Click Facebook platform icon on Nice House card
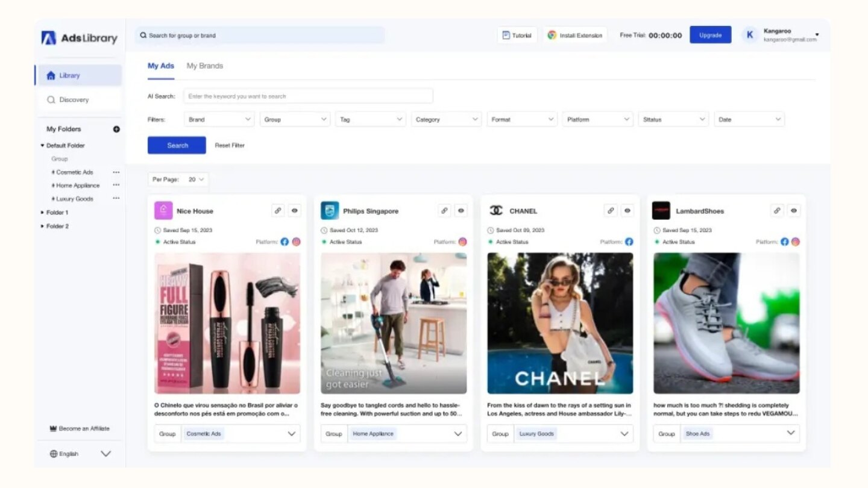Viewport: 868px width, 488px height. point(285,242)
